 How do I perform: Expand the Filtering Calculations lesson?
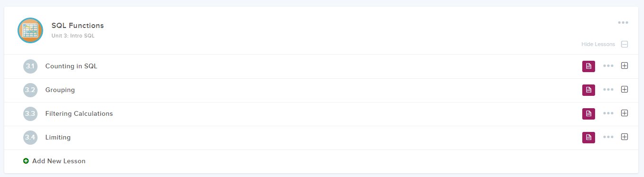click(x=625, y=113)
